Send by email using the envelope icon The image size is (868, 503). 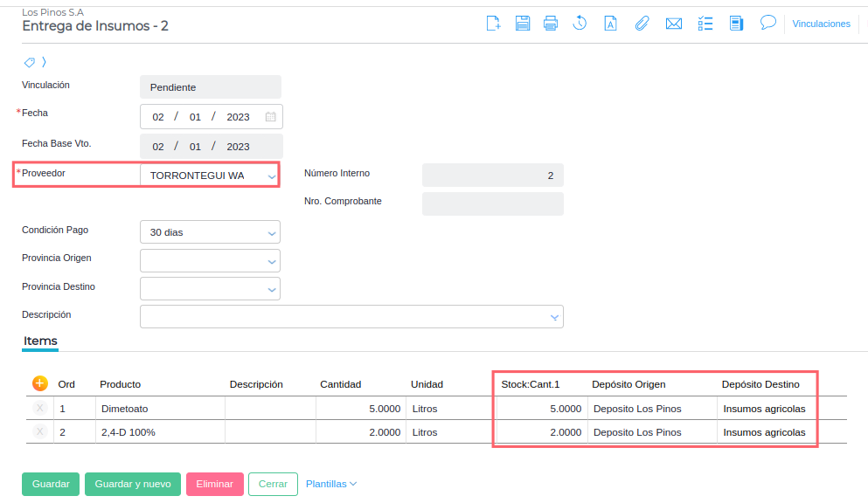[x=673, y=24]
